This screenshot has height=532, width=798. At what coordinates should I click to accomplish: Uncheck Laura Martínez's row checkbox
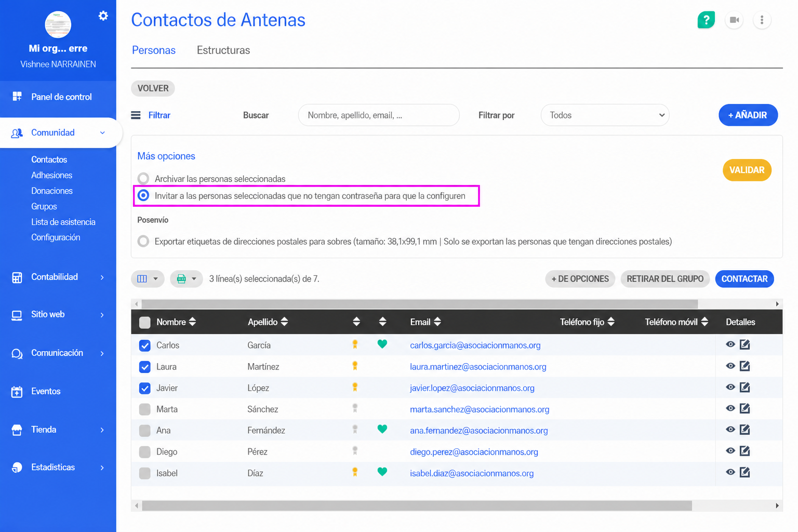[x=145, y=367]
